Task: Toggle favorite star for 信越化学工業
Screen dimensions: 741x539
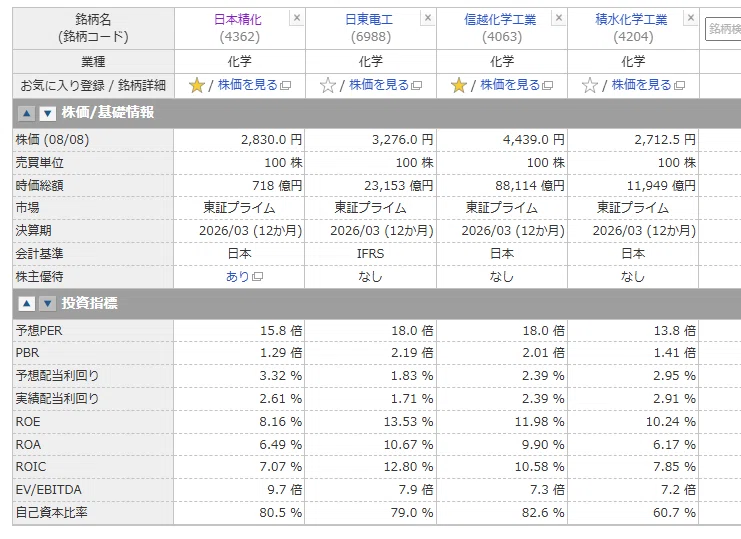Action: [x=458, y=86]
